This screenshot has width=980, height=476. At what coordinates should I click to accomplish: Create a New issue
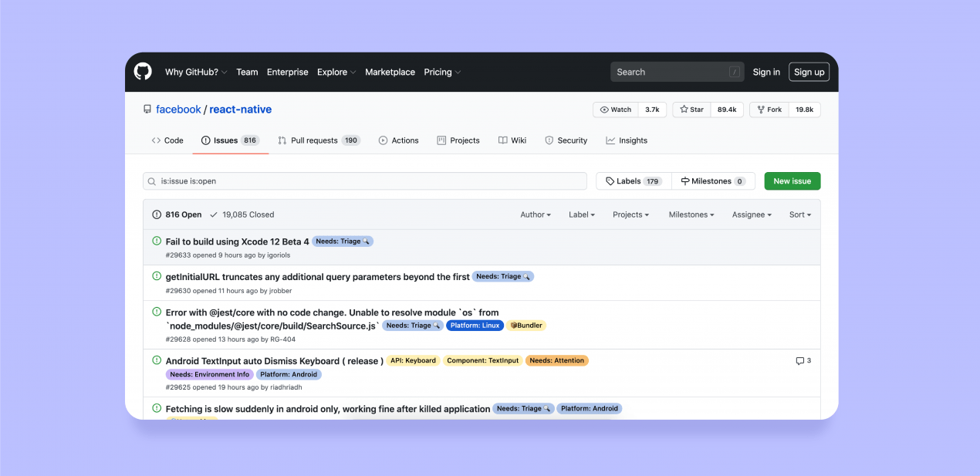click(792, 181)
